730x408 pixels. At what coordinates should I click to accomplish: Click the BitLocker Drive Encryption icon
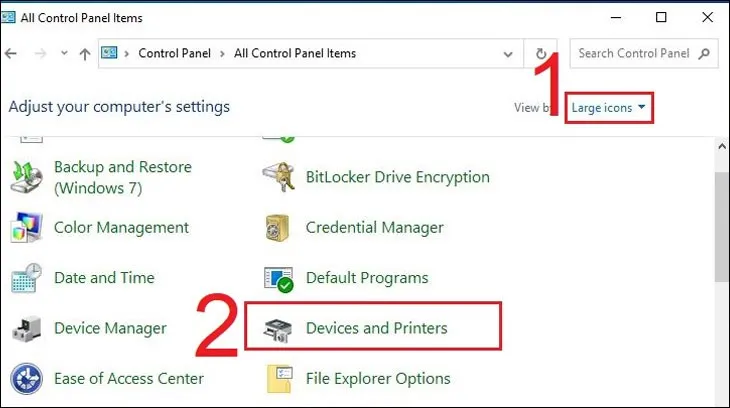coord(278,177)
